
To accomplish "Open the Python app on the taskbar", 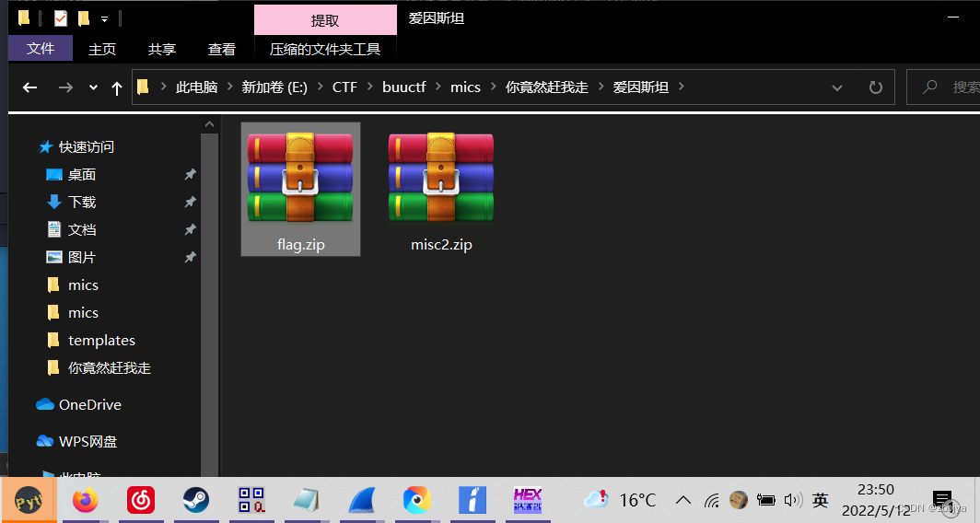I will (29, 500).
